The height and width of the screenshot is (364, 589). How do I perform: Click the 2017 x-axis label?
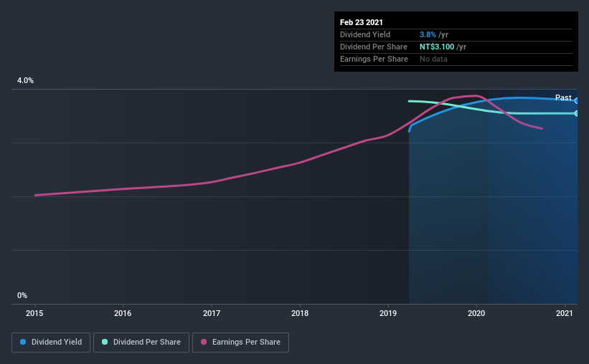pos(212,313)
